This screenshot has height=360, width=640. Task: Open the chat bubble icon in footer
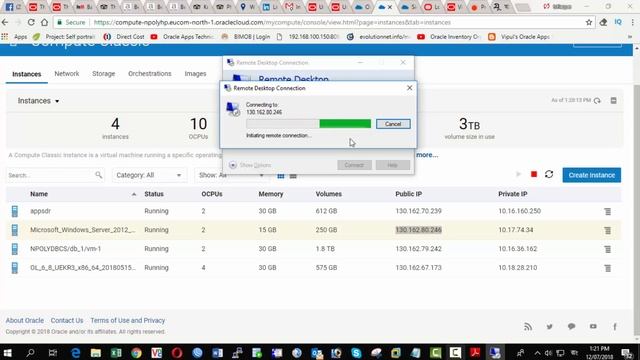point(571,327)
